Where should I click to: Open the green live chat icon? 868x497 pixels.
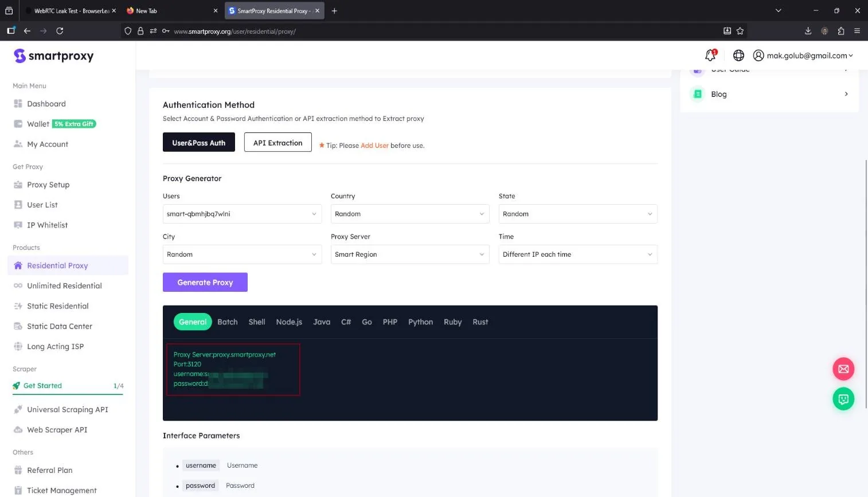[x=843, y=398]
